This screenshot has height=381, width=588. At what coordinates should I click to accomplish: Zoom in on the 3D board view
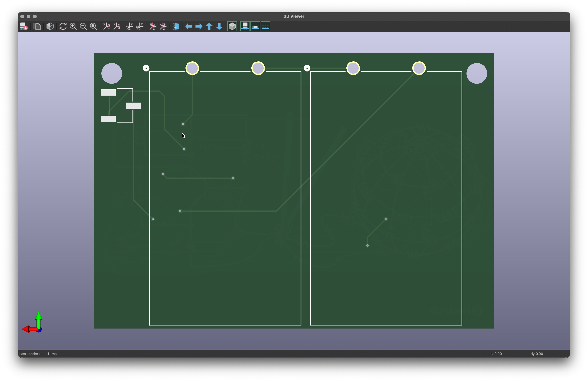(73, 26)
